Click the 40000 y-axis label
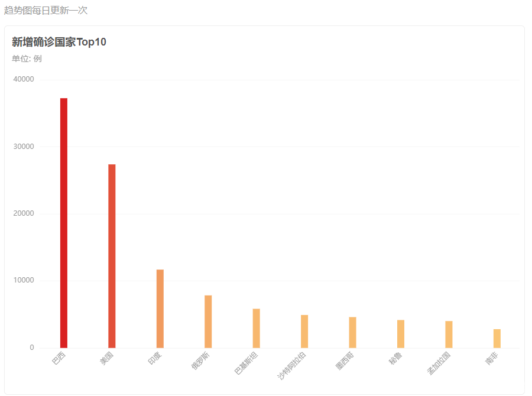 click(x=24, y=80)
